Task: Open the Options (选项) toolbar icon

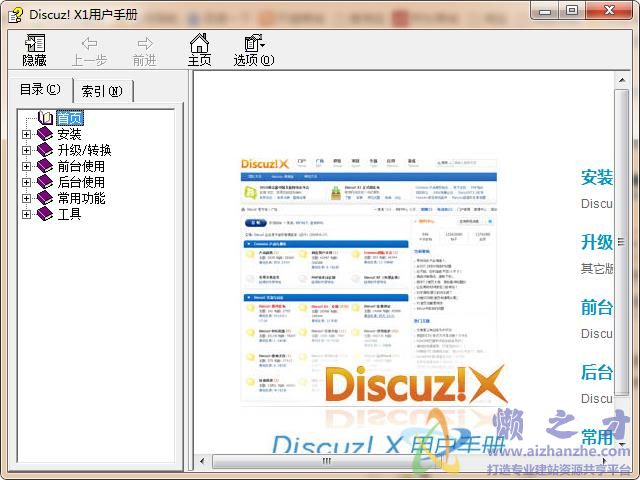Action: click(x=254, y=43)
